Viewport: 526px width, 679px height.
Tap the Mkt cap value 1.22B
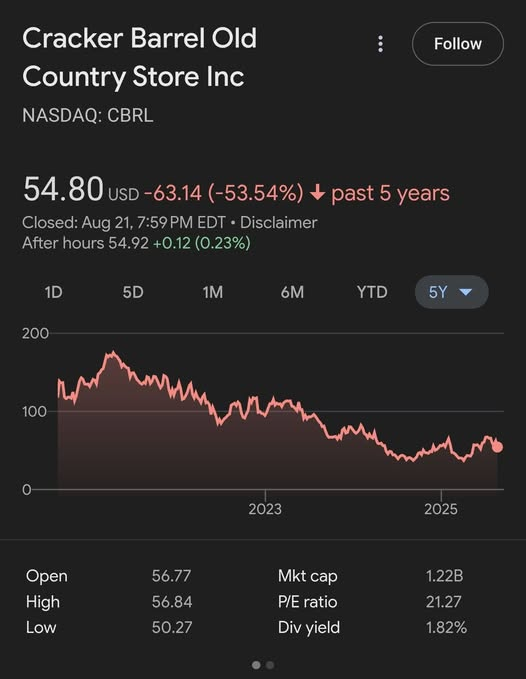(444, 576)
